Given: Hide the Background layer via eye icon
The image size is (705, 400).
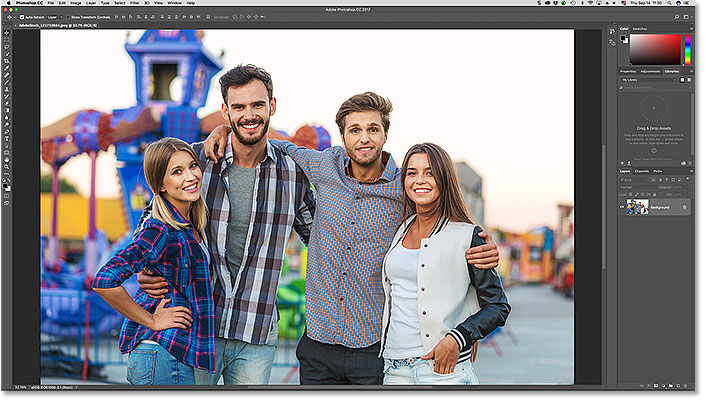Looking at the screenshot, I should point(622,207).
